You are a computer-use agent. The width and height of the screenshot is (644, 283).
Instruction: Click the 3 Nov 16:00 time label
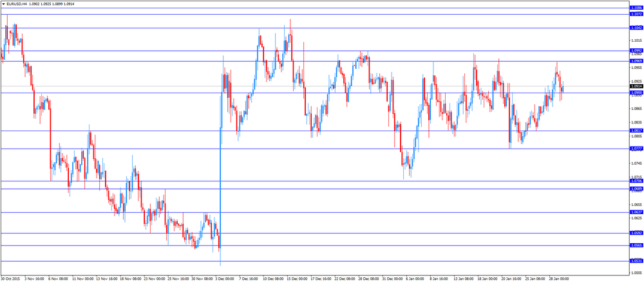tap(33, 278)
